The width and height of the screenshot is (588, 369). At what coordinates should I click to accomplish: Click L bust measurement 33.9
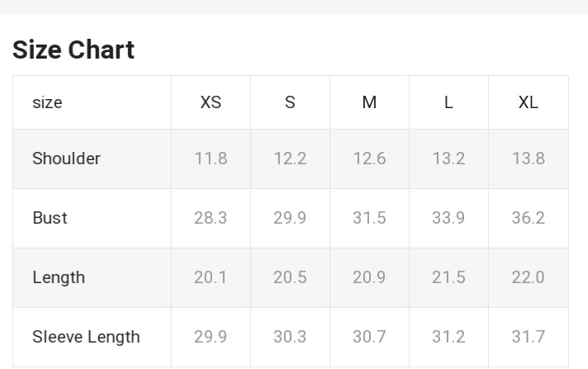coord(448,218)
